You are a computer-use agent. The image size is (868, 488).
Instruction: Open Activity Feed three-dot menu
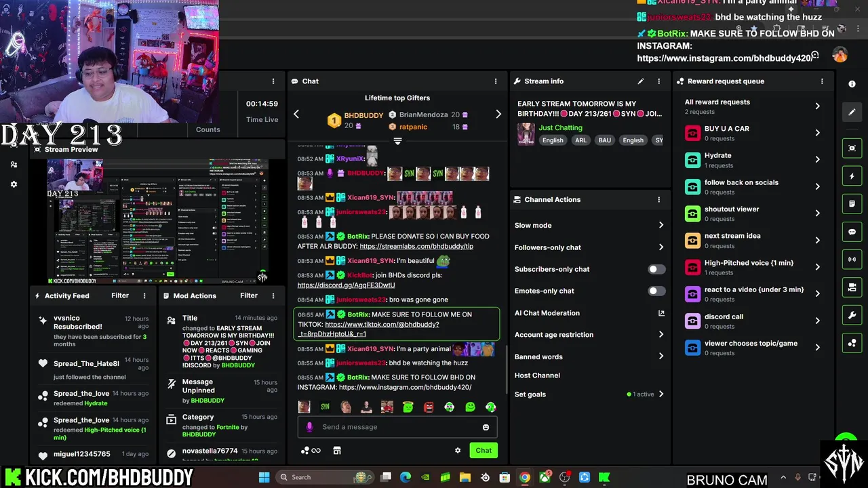pos(144,296)
